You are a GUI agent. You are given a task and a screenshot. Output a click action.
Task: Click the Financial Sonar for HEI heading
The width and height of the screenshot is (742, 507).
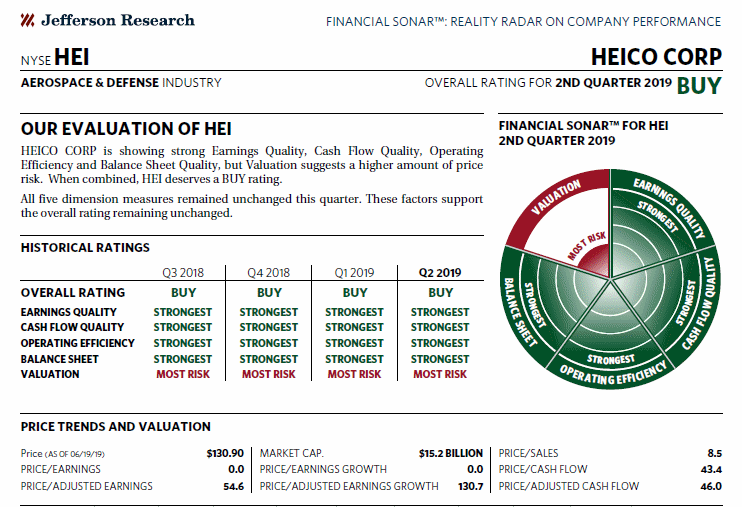[583, 133]
